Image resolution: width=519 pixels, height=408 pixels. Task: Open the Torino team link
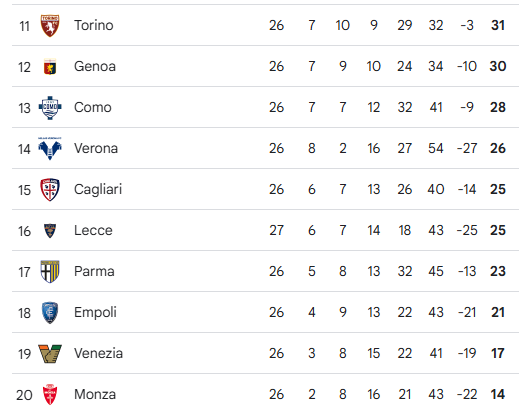[x=94, y=25]
